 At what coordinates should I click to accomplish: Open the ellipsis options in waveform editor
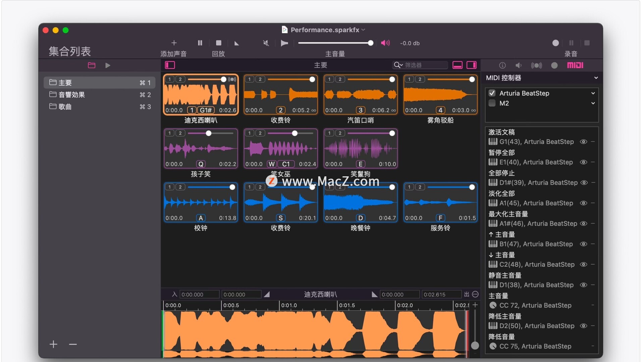[475, 294]
